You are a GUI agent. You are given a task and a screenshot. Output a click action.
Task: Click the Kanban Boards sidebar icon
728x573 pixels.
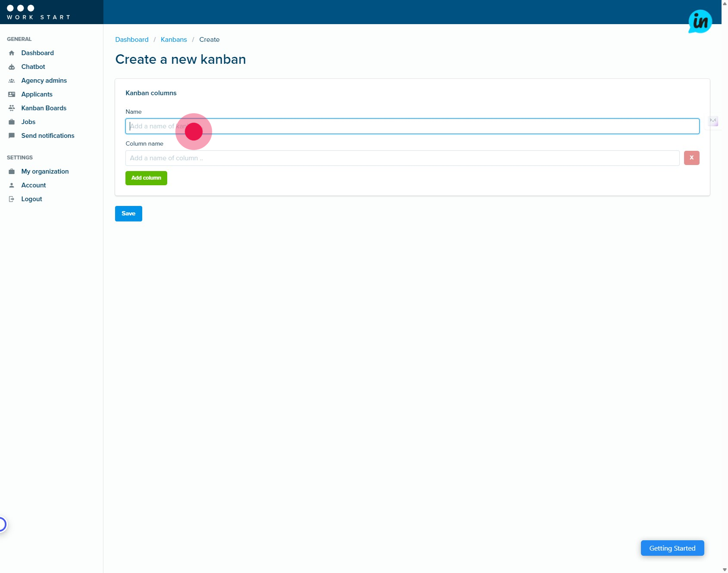(x=12, y=108)
